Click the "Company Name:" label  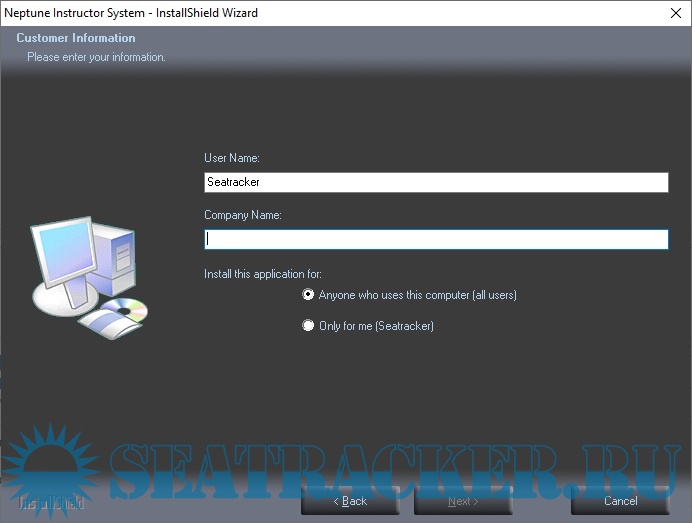[243, 215]
